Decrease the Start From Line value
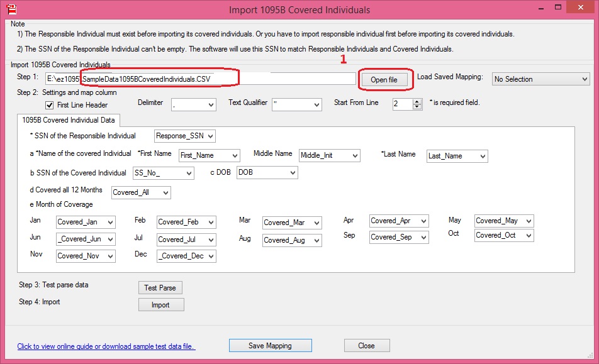The image size is (599, 364). coord(417,107)
